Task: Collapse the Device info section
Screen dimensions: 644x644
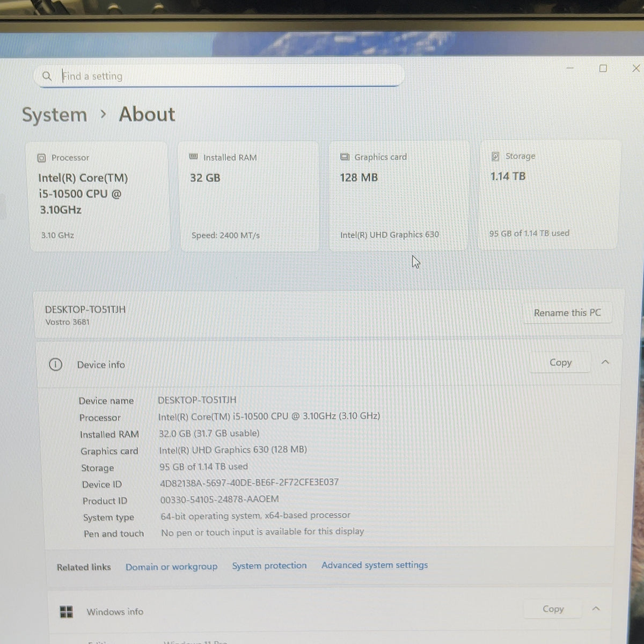Action: (605, 362)
